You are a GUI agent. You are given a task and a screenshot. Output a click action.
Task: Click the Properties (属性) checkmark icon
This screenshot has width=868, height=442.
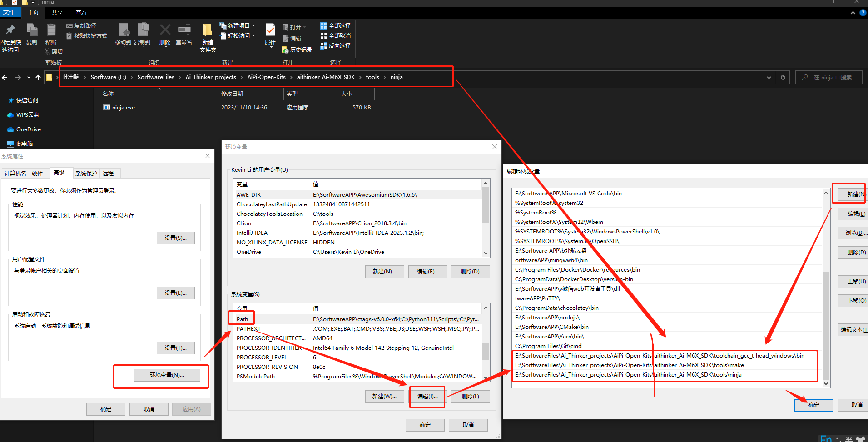(x=270, y=30)
